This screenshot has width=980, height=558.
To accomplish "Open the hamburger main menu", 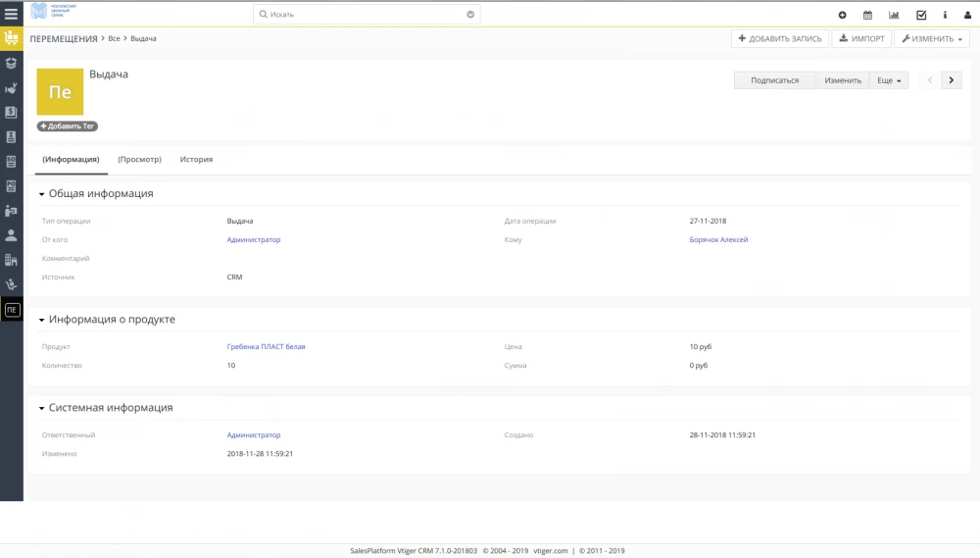I will click(12, 15).
